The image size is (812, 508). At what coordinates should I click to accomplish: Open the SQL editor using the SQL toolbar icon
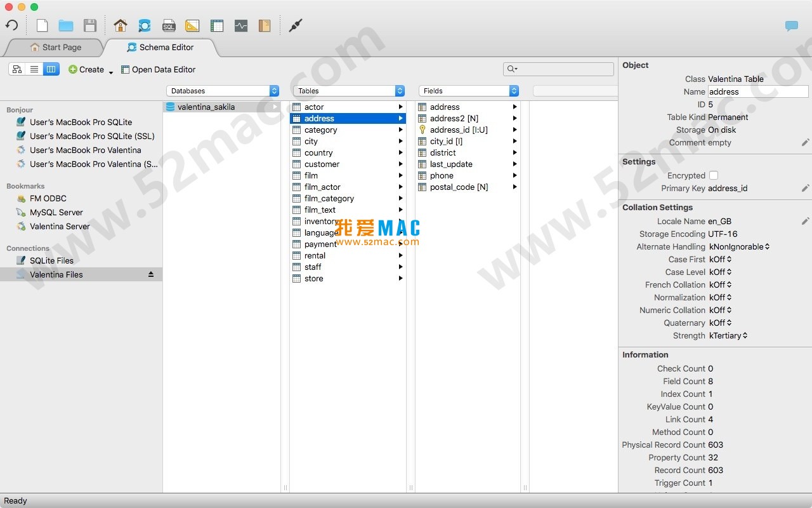tap(169, 25)
